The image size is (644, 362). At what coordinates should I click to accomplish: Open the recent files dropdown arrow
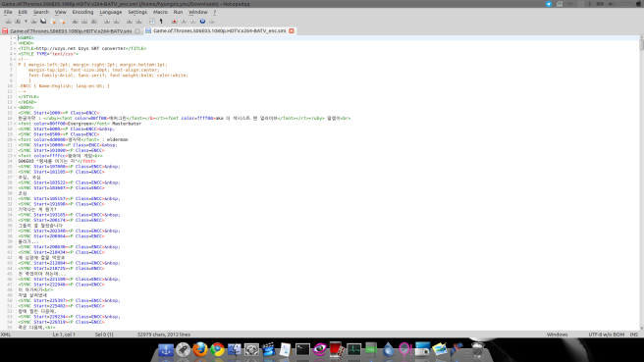coord(26,22)
